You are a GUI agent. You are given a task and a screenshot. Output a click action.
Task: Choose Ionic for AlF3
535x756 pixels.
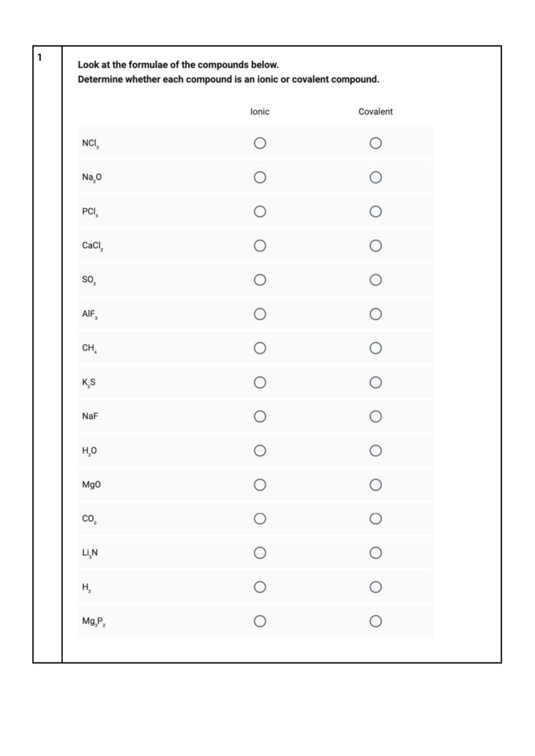260,314
